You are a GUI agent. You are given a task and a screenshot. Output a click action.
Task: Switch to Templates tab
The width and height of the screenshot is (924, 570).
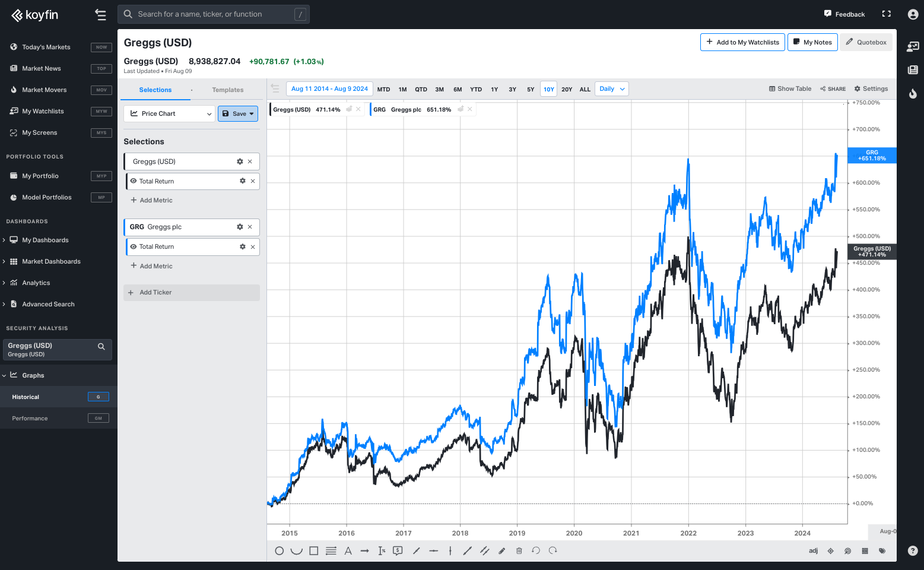point(228,90)
